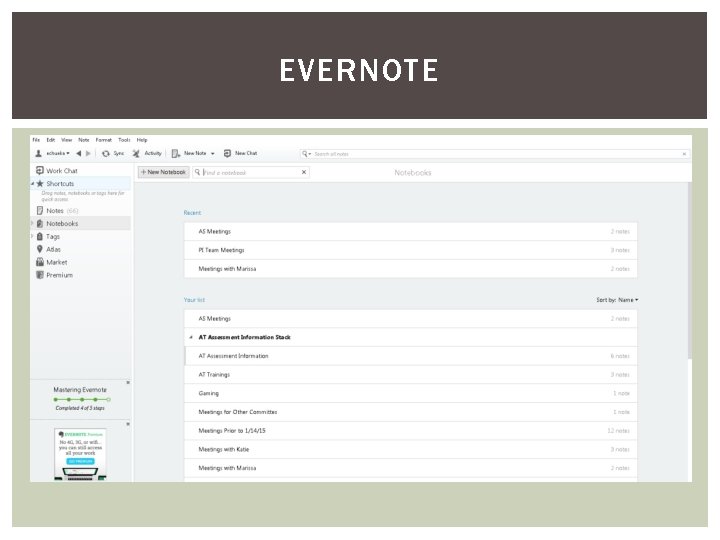Start a New Chat from toolbar
720x540 pixels.
[x=240, y=153]
